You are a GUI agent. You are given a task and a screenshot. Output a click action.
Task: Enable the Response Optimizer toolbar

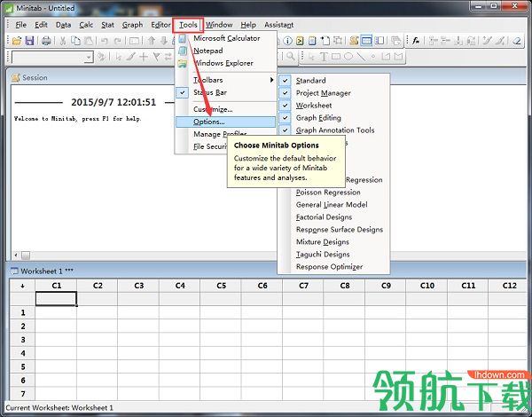pyautogui.click(x=329, y=267)
